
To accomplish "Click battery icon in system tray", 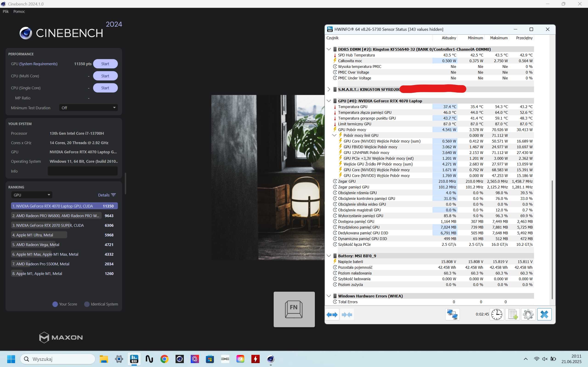I will click(553, 359).
